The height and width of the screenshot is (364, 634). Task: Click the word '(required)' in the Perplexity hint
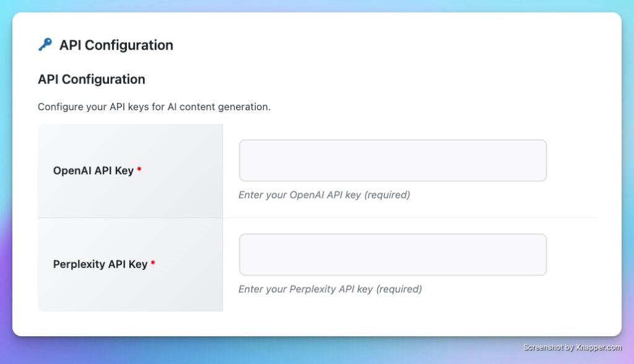[399, 289]
